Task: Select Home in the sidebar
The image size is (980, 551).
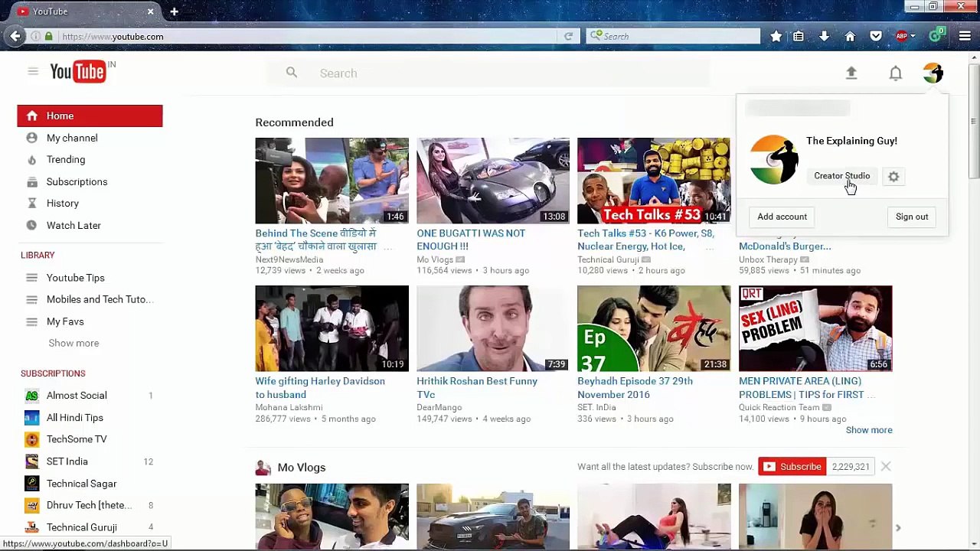Action: pyautogui.click(x=90, y=116)
